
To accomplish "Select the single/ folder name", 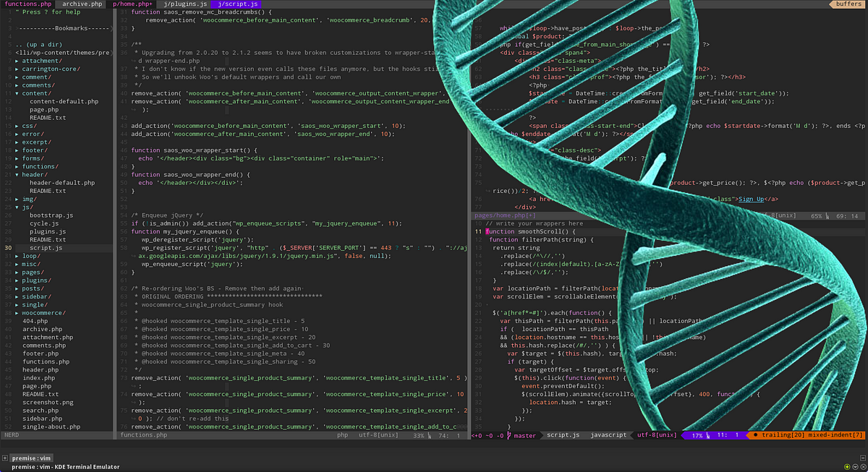I will [x=35, y=305].
